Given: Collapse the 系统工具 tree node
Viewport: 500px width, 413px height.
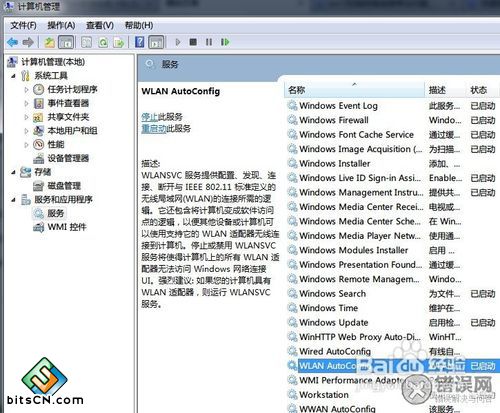Looking at the screenshot, I should click(x=13, y=76).
